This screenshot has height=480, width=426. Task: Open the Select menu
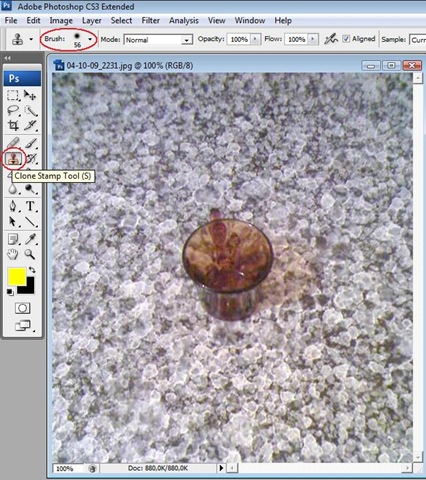tap(121, 21)
